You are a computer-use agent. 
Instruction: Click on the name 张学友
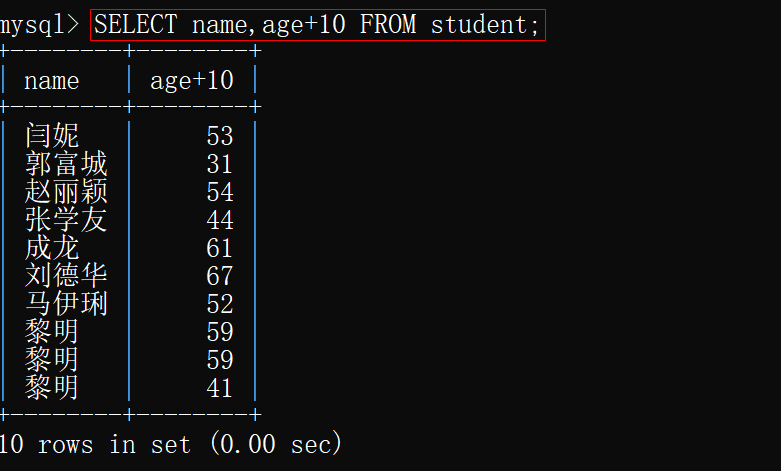(66, 219)
